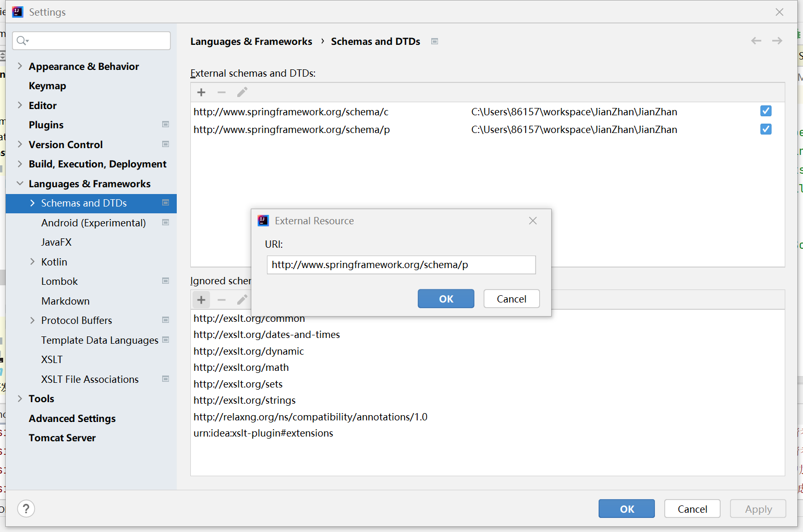The width and height of the screenshot is (803, 532).
Task: Add a new external schema with plus icon
Action: (x=201, y=92)
